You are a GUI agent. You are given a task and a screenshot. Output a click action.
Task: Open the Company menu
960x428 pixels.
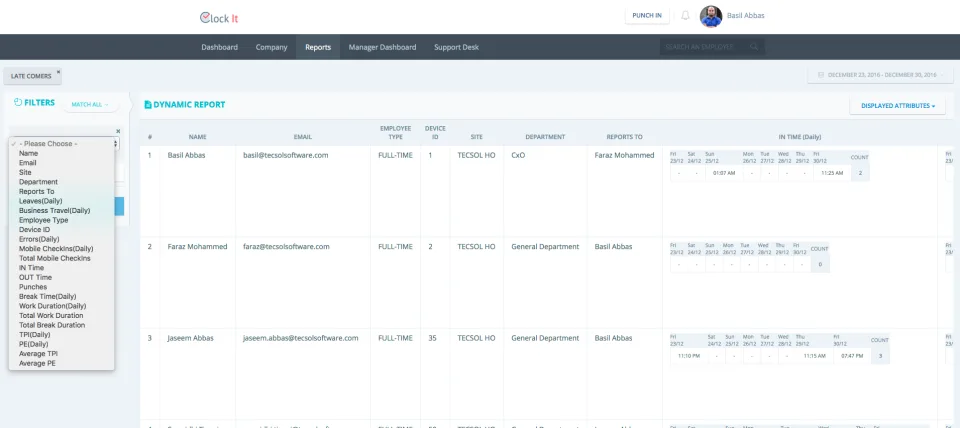click(x=271, y=47)
